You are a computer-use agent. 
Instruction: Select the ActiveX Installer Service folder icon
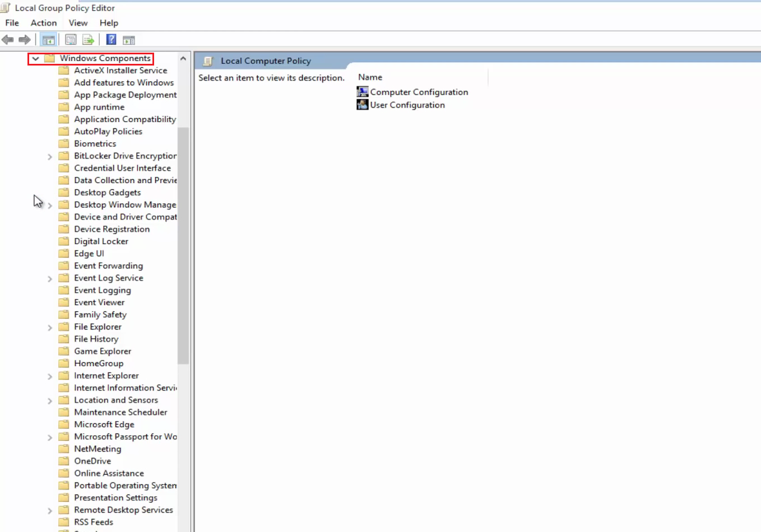point(64,71)
